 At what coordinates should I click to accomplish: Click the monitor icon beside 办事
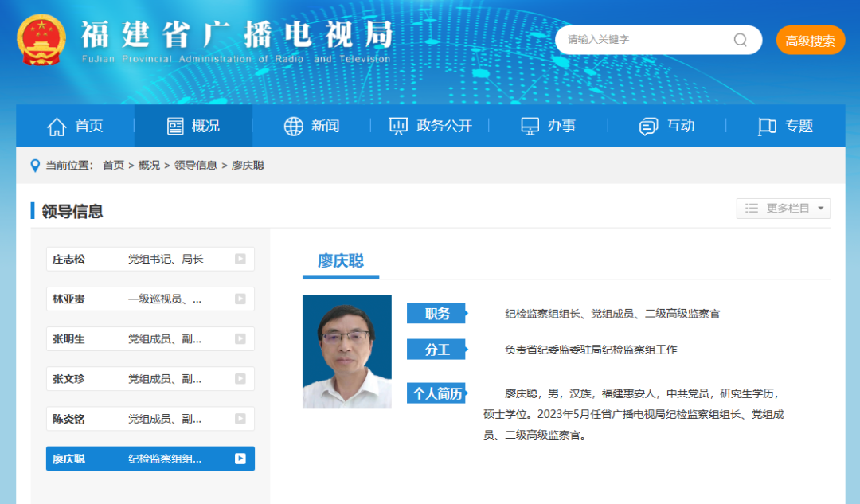point(530,126)
